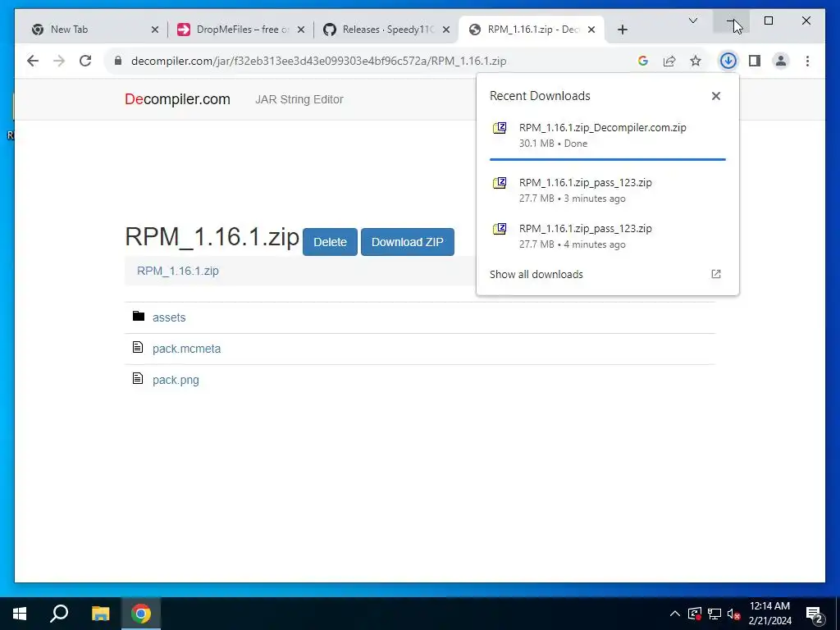The image size is (840, 630).
Task: Close the RPM_1.16.1.zip Decompiler tab
Action: (591, 30)
